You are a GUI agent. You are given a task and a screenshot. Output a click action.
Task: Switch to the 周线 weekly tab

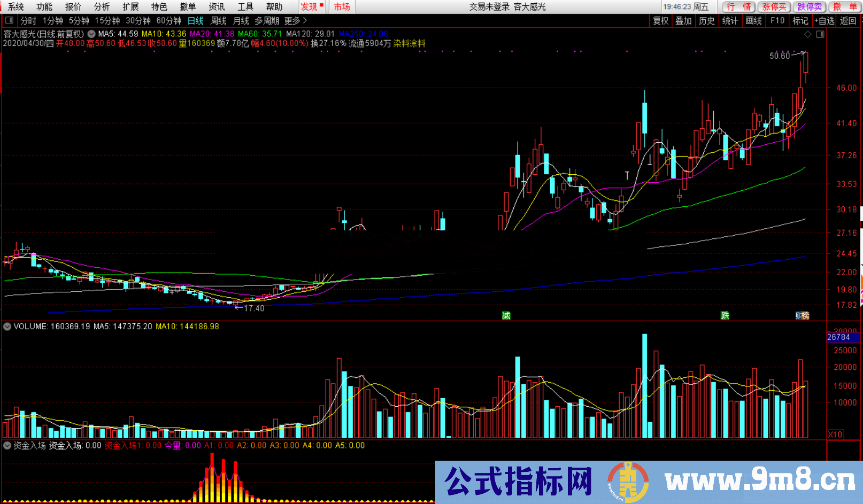coord(218,21)
